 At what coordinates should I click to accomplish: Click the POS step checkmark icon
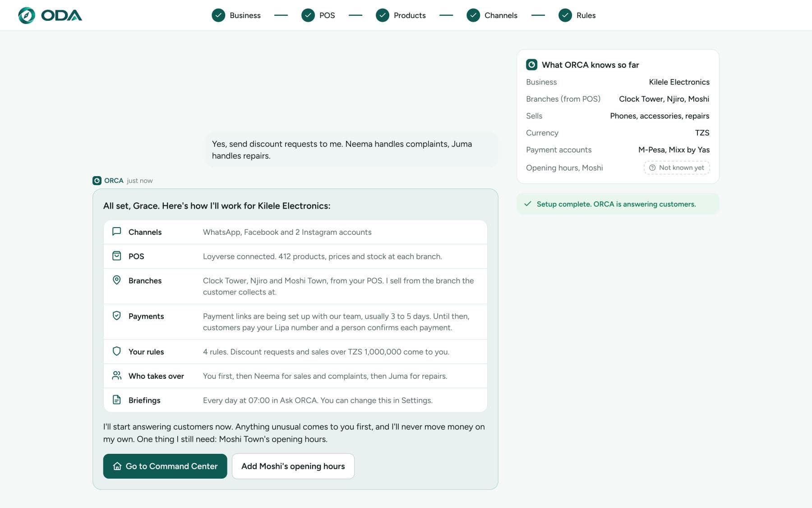(308, 15)
